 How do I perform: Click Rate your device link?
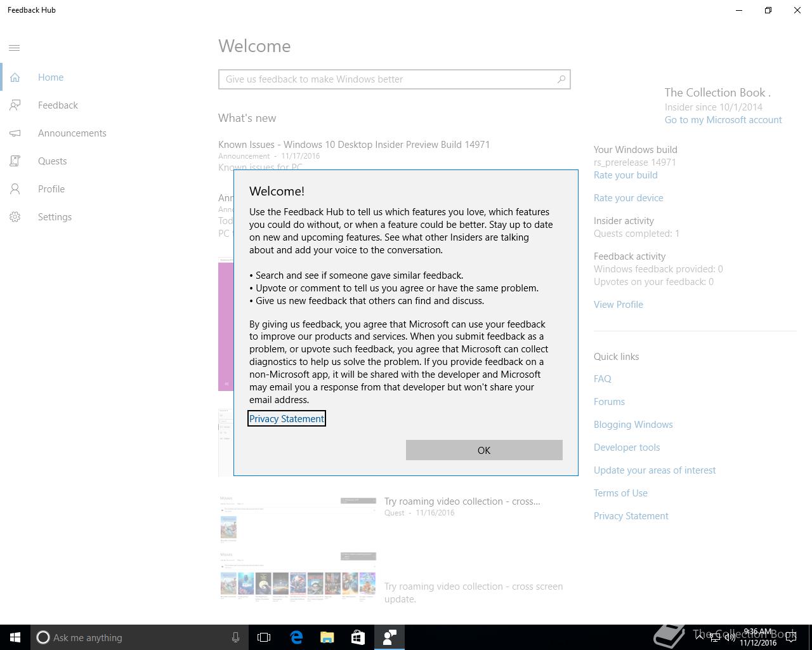629,198
